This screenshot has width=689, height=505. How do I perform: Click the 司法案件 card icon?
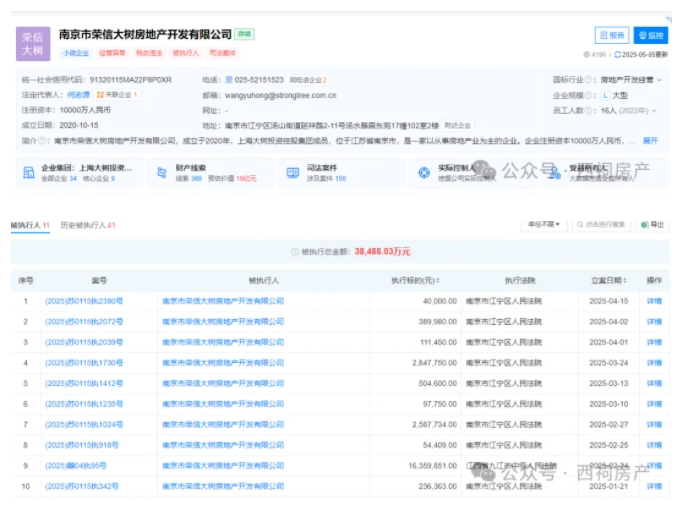292,173
